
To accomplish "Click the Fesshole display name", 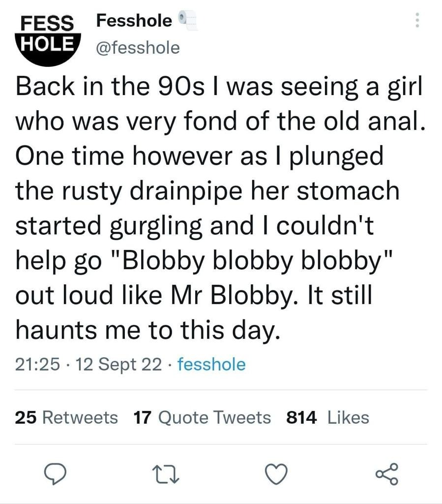I will pyautogui.click(x=134, y=21).
